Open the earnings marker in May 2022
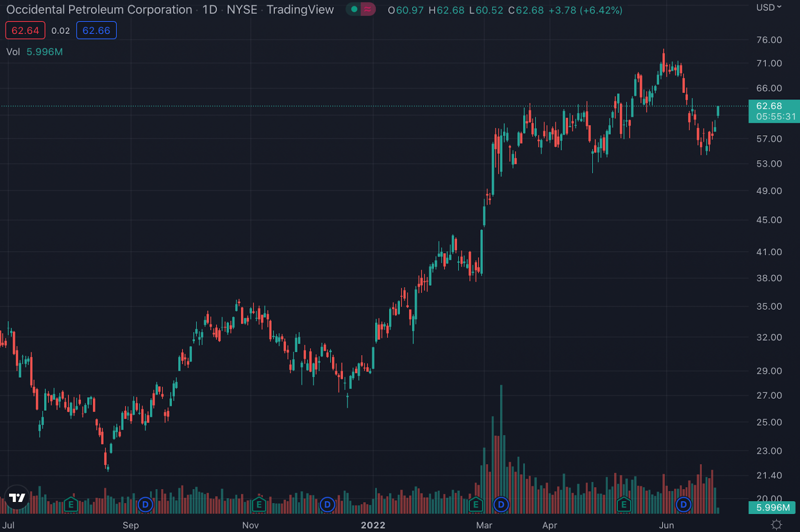Screen dimensions: 800x532 pos(623,505)
